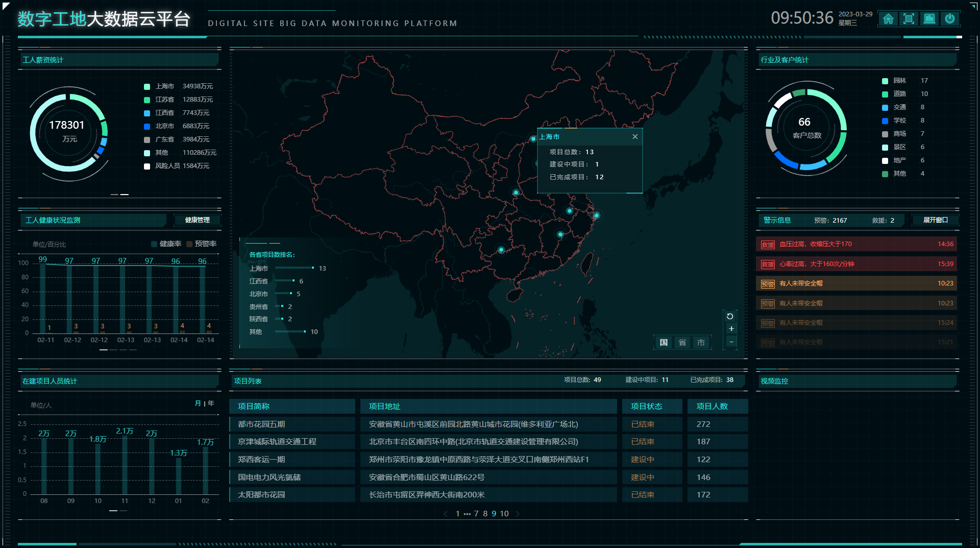The width and height of the screenshot is (980, 548).
Task: Select current page 9 in pagination
Action: 494,514
